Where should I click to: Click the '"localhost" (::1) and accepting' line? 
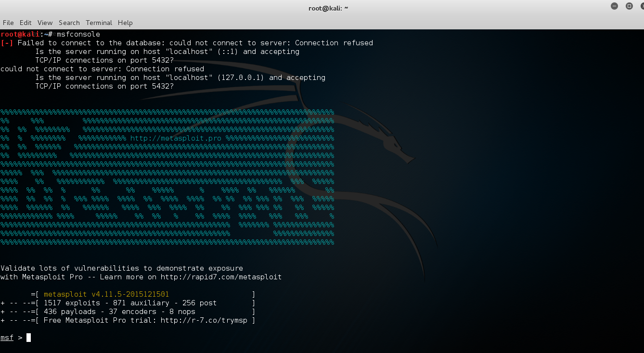point(167,52)
